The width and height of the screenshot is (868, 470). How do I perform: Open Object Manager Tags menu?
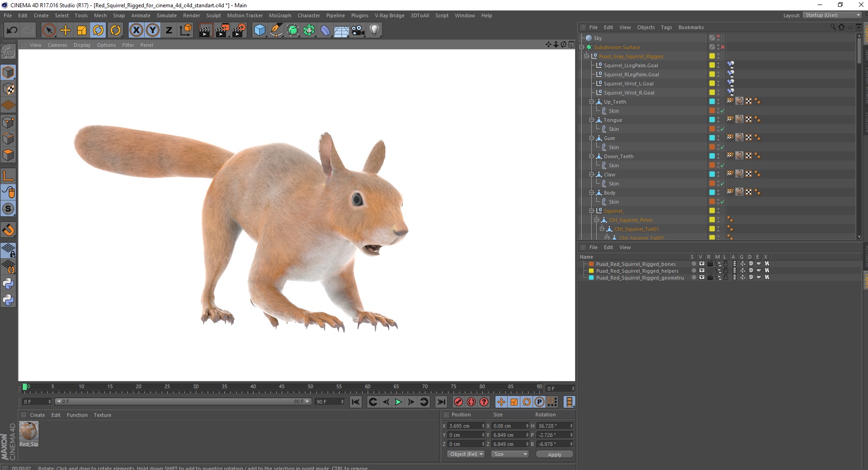(x=666, y=27)
